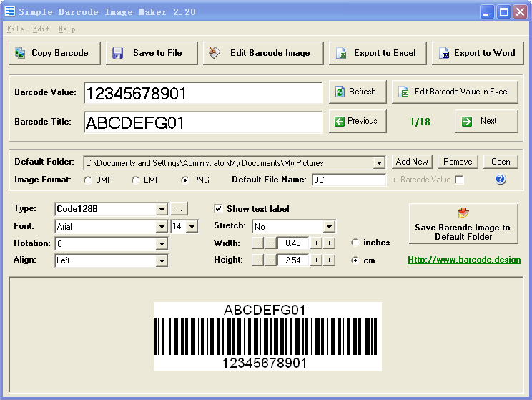The width and height of the screenshot is (532, 400).
Task: Select cm unit radio button
Action: (x=355, y=260)
